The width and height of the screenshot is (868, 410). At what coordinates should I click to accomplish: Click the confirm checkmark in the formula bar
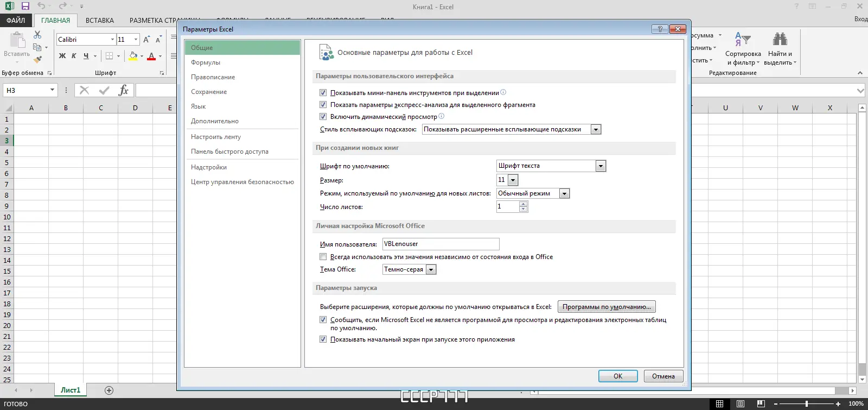(x=104, y=90)
